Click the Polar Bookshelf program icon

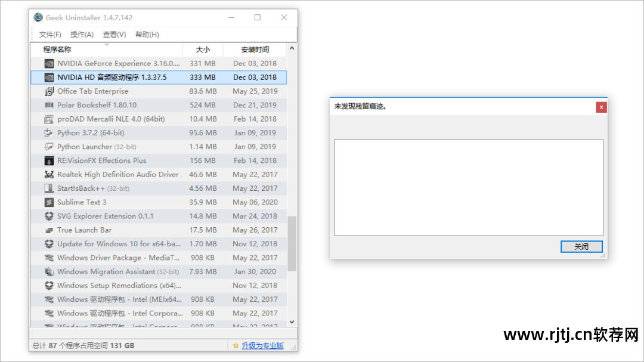pyautogui.click(x=49, y=105)
